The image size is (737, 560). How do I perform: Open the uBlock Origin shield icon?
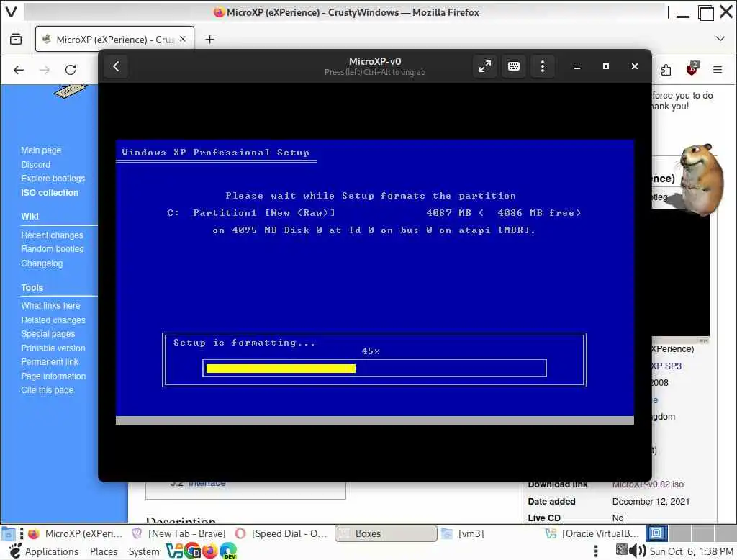click(692, 69)
